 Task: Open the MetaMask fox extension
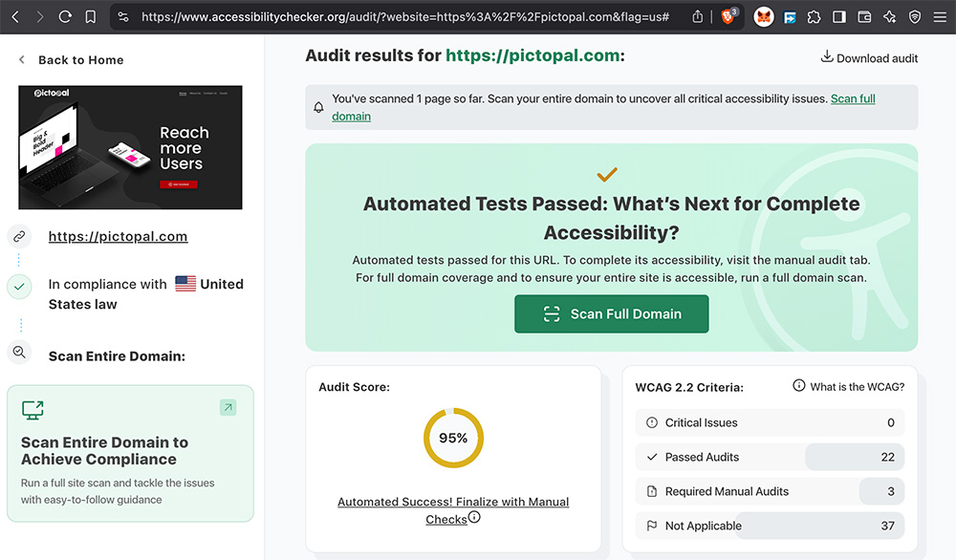pyautogui.click(x=764, y=17)
